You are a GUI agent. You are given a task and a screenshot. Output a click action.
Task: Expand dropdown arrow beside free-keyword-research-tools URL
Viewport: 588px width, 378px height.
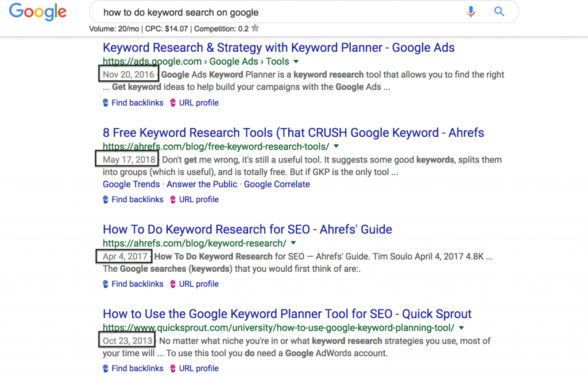[336, 146]
